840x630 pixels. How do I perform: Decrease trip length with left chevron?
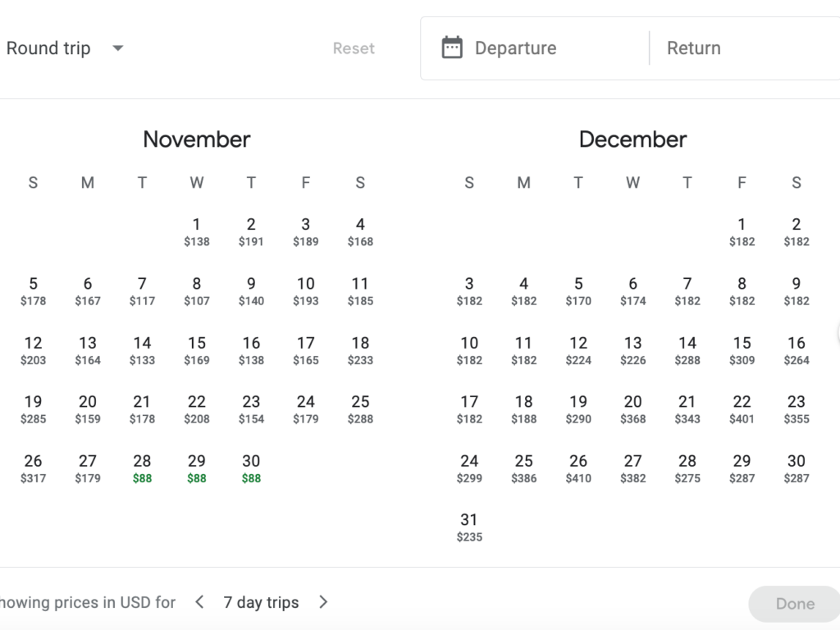pyautogui.click(x=199, y=602)
